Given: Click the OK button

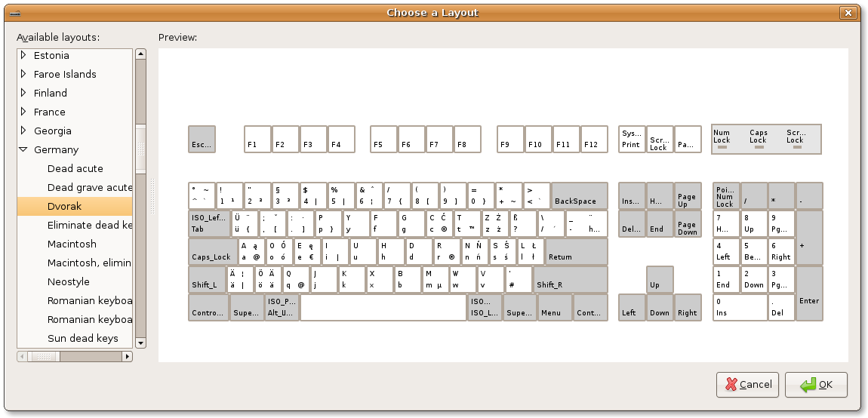Looking at the screenshot, I should (816, 385).
